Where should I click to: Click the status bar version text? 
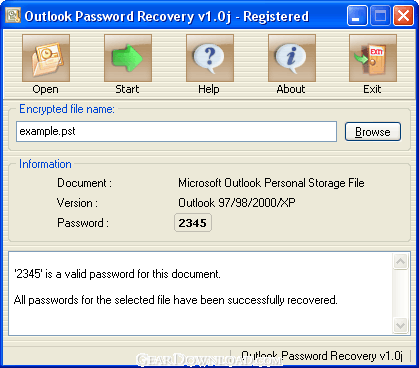[322, 356]
